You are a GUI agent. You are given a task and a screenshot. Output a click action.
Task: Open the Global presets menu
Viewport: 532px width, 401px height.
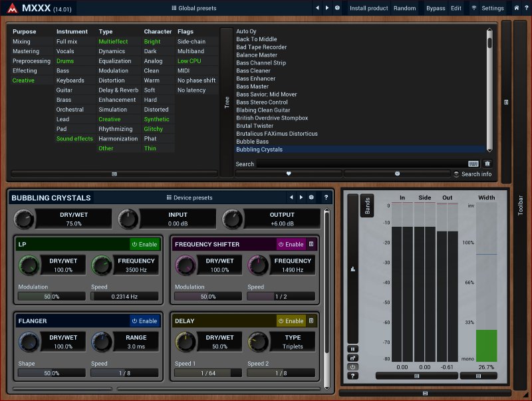pos(194,8)
